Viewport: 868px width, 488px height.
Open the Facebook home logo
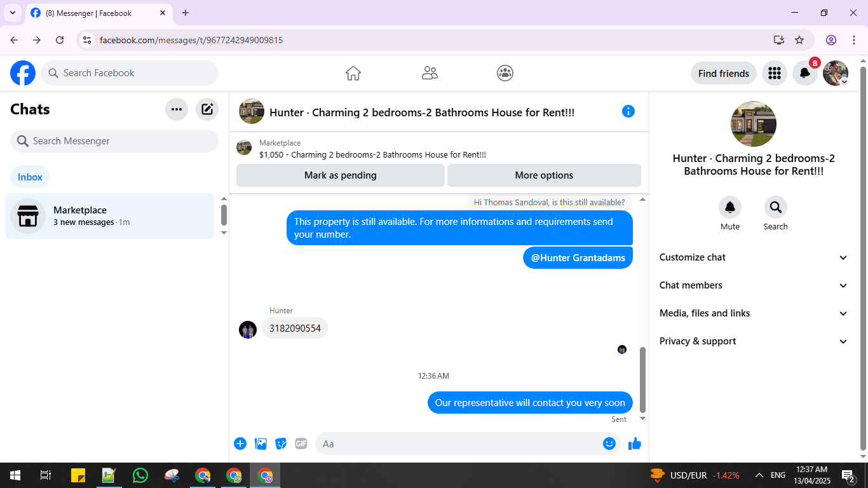tap(23, 73)
